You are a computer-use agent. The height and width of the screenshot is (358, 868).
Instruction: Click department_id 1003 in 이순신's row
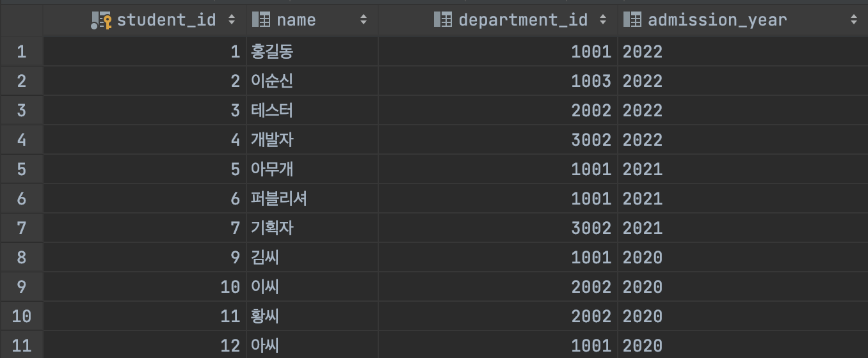coord(497,81)
